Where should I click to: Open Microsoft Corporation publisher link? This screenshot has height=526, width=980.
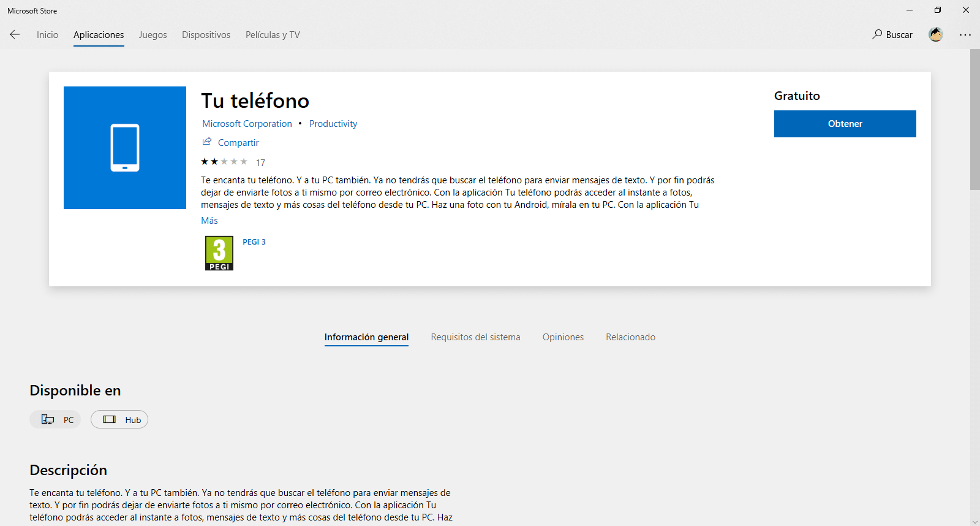pos(247,124)
